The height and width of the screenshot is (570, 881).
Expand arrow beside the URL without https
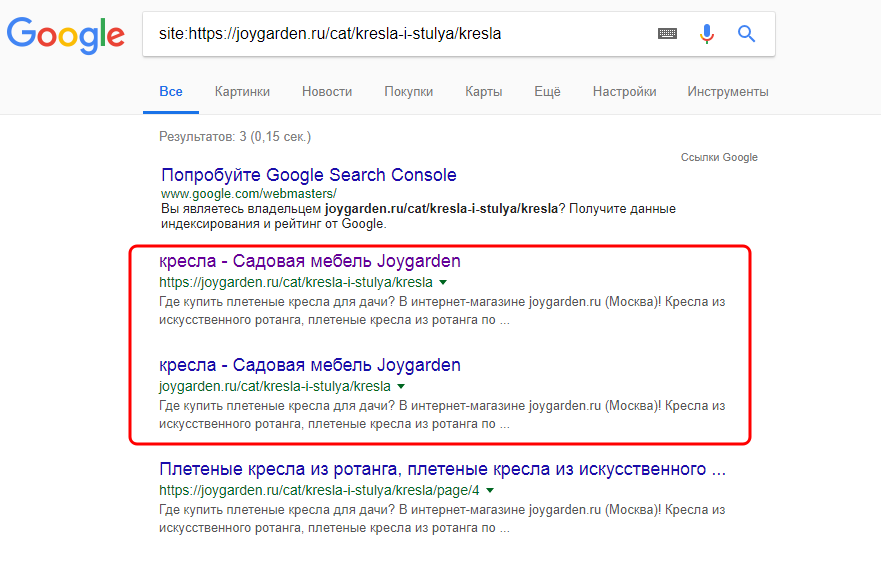tap(401, 386)
